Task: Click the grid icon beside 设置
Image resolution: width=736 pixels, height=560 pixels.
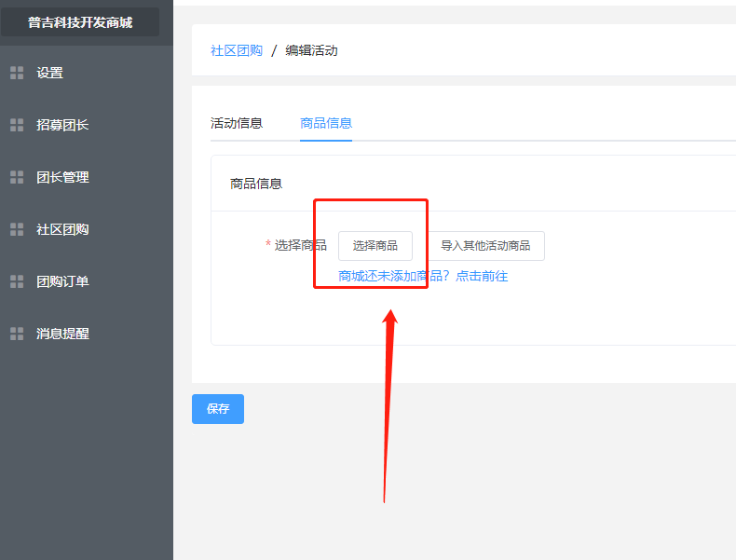Action: (x=17, y=73)
